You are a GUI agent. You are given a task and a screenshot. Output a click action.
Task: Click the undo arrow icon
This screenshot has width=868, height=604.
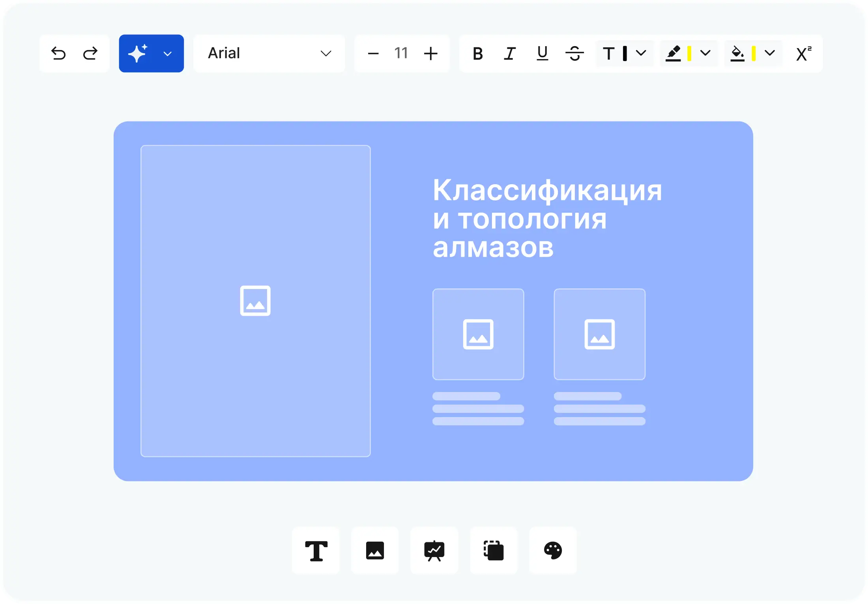[x=58, y=53]
